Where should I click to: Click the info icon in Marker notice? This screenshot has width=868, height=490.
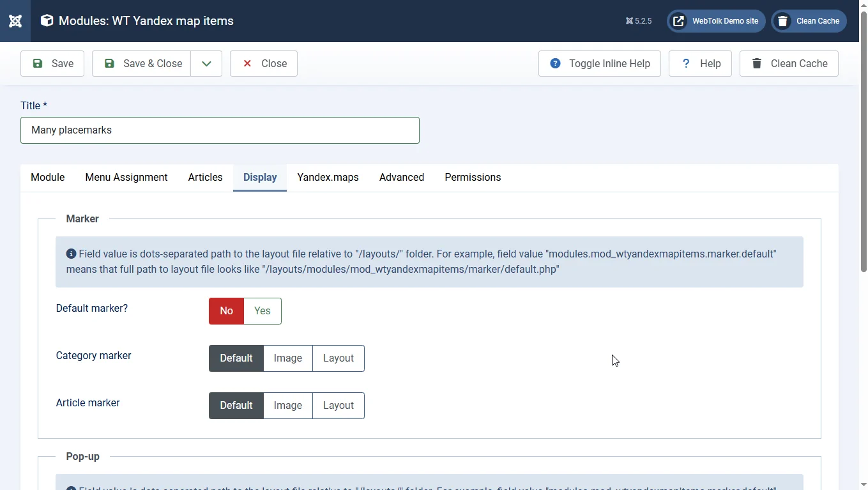click(x=71, y=254)
